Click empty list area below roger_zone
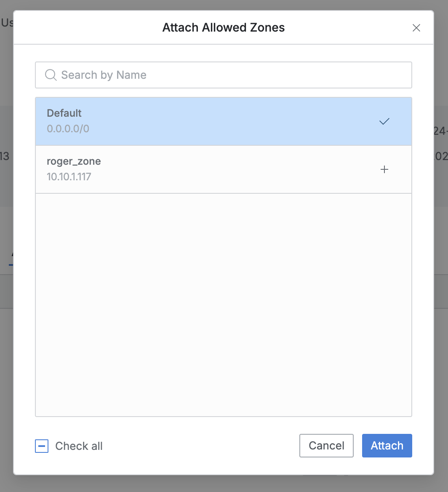 click(x=223, y=303)
